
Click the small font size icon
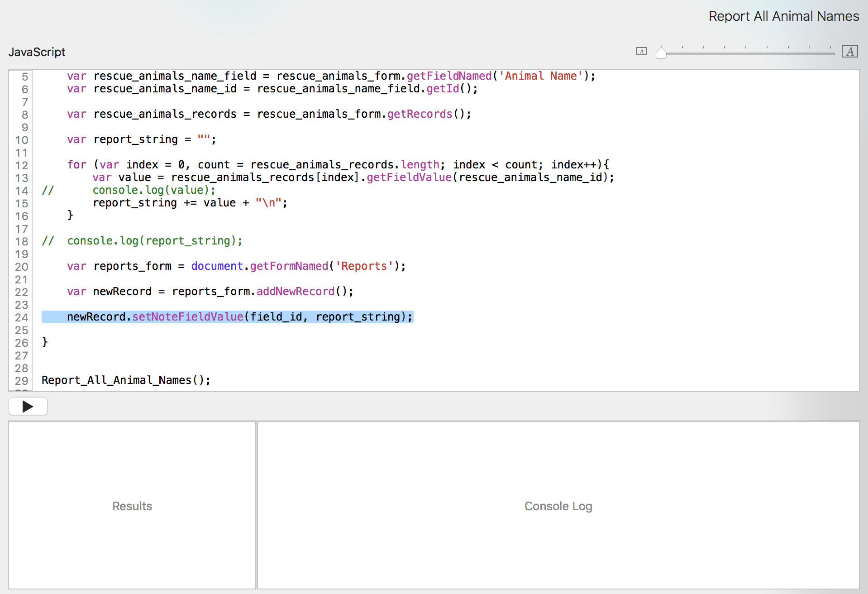click(641, 52)
